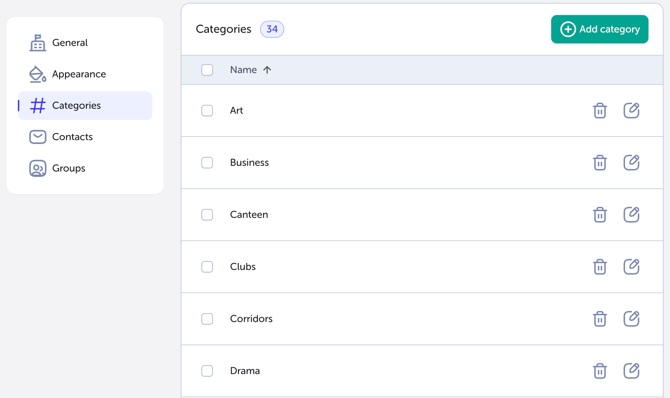670x398 pixels.
Task: Edit the Drama category
Action: tap(631, 371)
